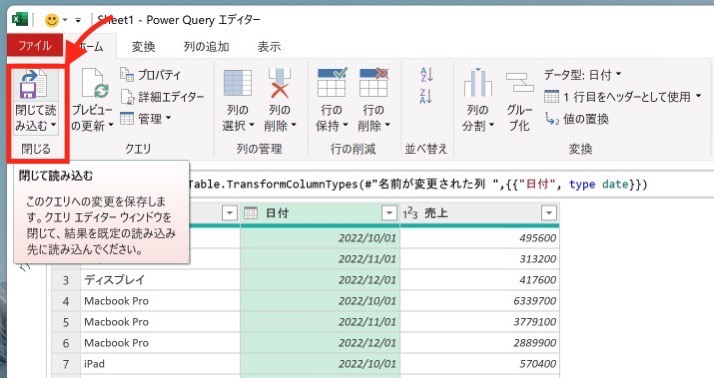Screen dimensions: 714x378
Task: Select the 日付 column header
Action: tap(320, 213)
